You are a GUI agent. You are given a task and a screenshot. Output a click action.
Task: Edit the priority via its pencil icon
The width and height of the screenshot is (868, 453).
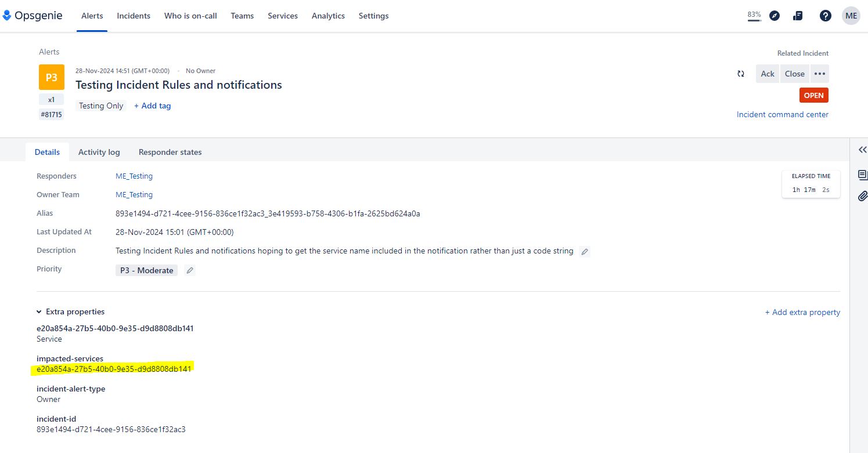189,270
